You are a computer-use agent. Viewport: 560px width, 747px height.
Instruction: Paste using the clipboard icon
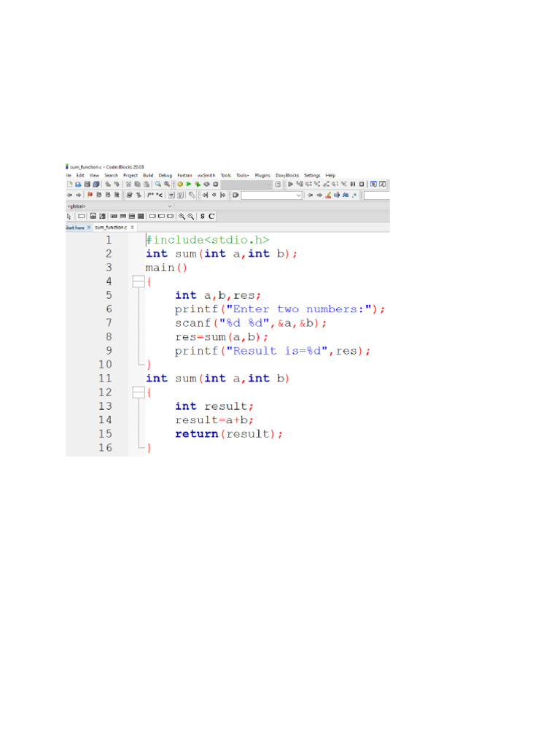147,185
